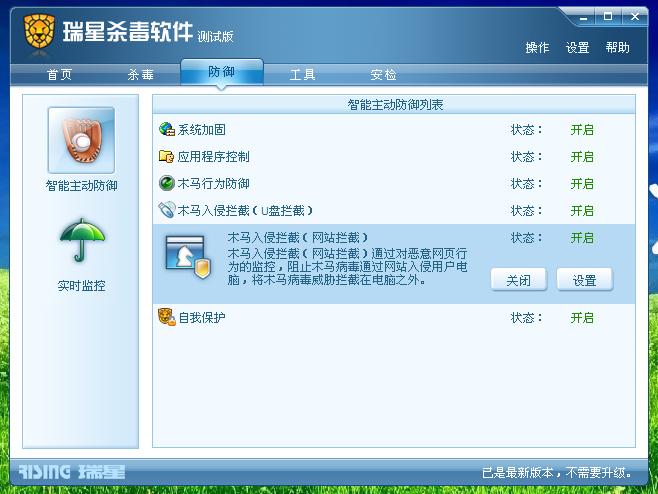
Task: Open the 设置 menu in title bar
Action: tap(577, 47)
